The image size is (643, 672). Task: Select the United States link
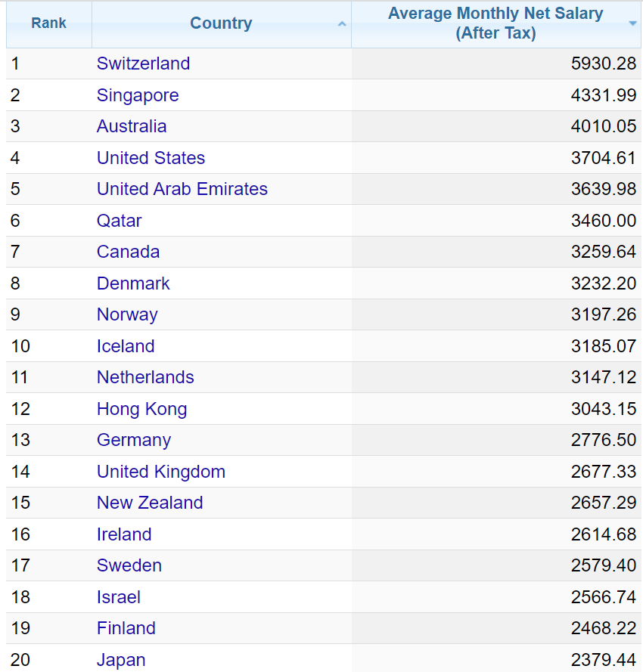[151, 158]
